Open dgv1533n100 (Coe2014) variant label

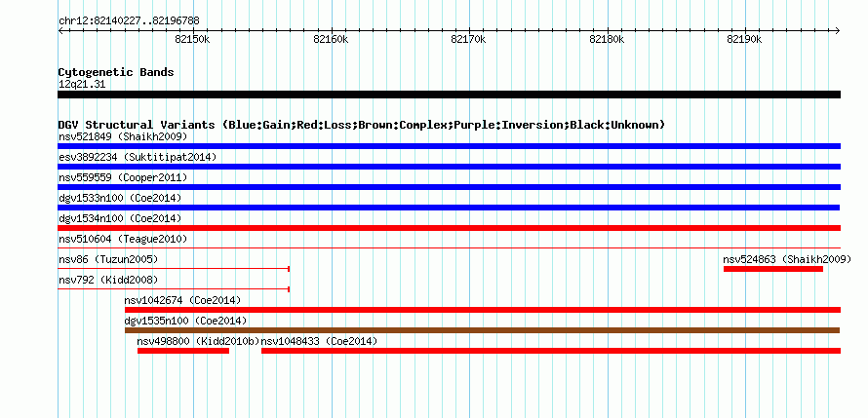click(x=120, y=198)
